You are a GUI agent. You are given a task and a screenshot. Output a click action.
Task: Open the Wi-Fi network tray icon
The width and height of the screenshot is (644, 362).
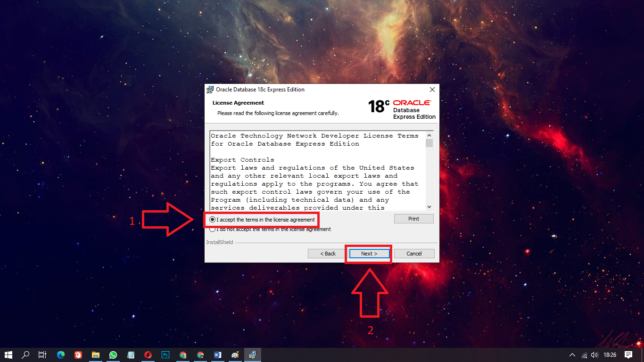[585, 355]
